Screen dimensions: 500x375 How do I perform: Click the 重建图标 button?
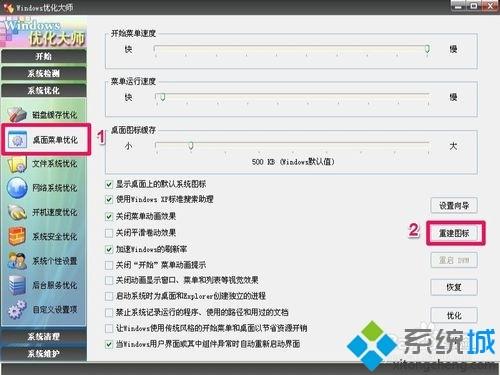pyautogui.click(x=454, y=233)
